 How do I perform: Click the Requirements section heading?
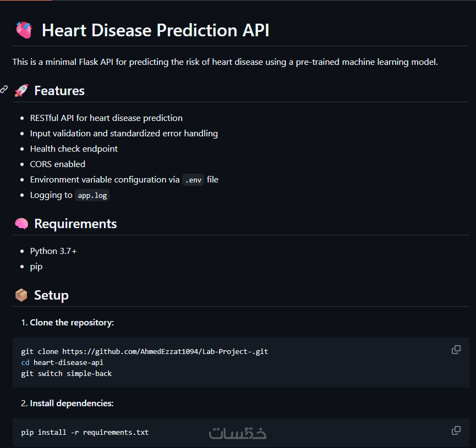point(75,224)
